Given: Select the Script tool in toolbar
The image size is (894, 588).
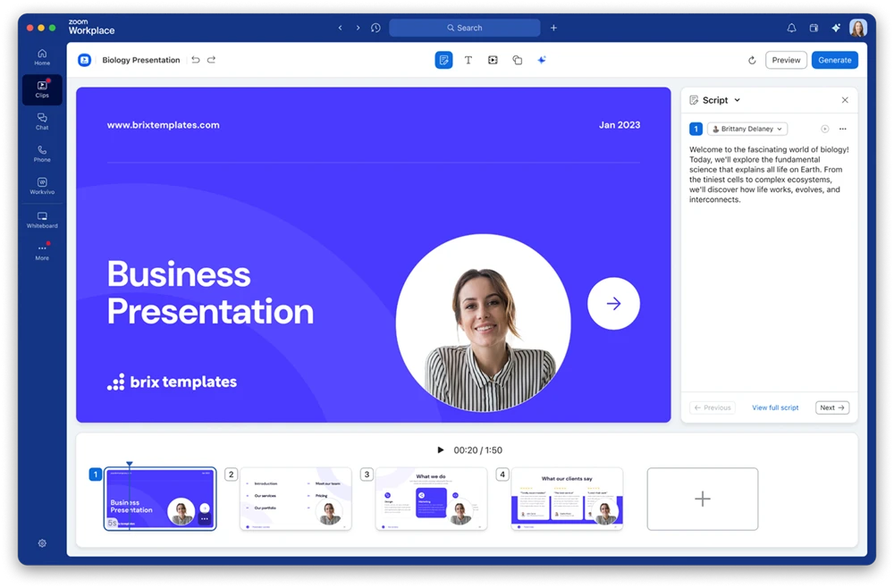Looking at the screenshot, I should pos(443,60).
